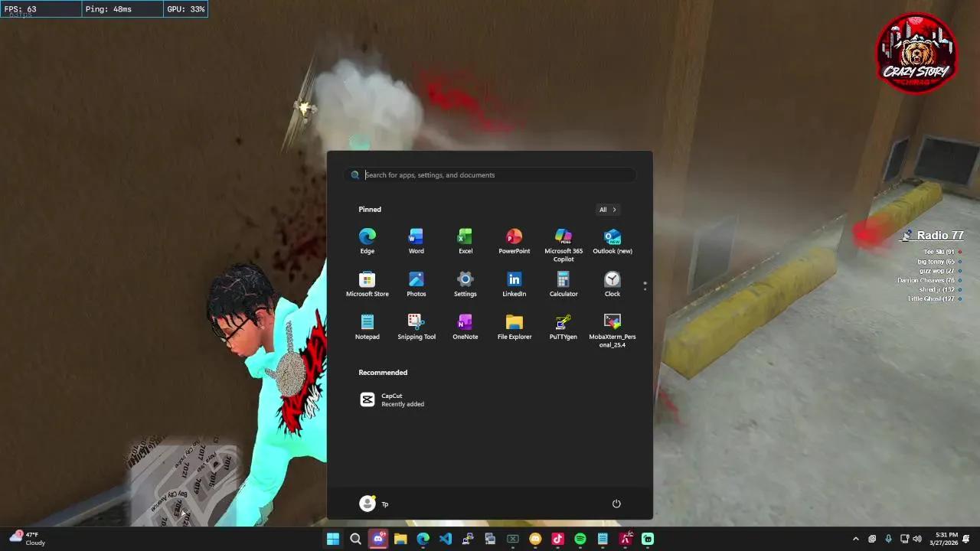Click the search input field
The width and height of the screenshot is (980, 551).
[x=490, y=174]
